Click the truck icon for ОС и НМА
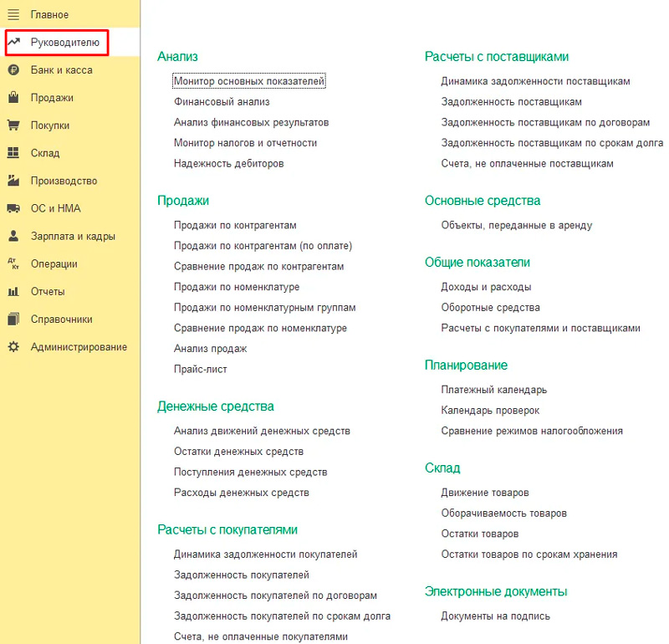 tap(13, 208)
